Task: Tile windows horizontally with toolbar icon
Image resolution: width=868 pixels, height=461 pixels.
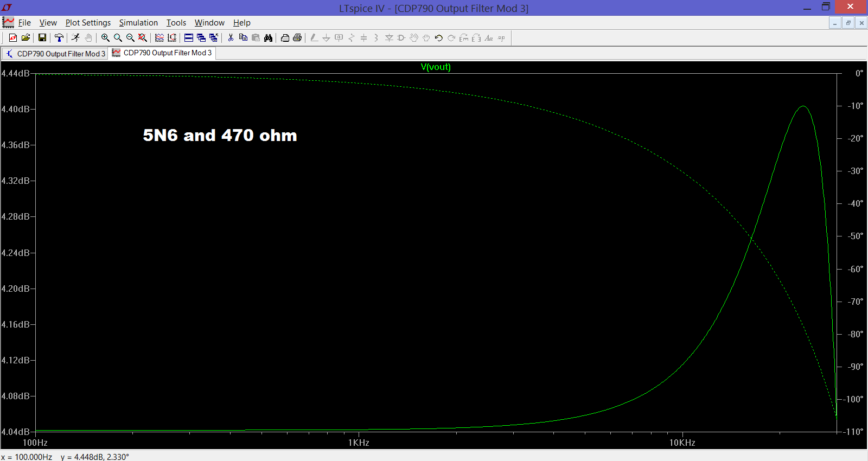Action: (189, 37)
